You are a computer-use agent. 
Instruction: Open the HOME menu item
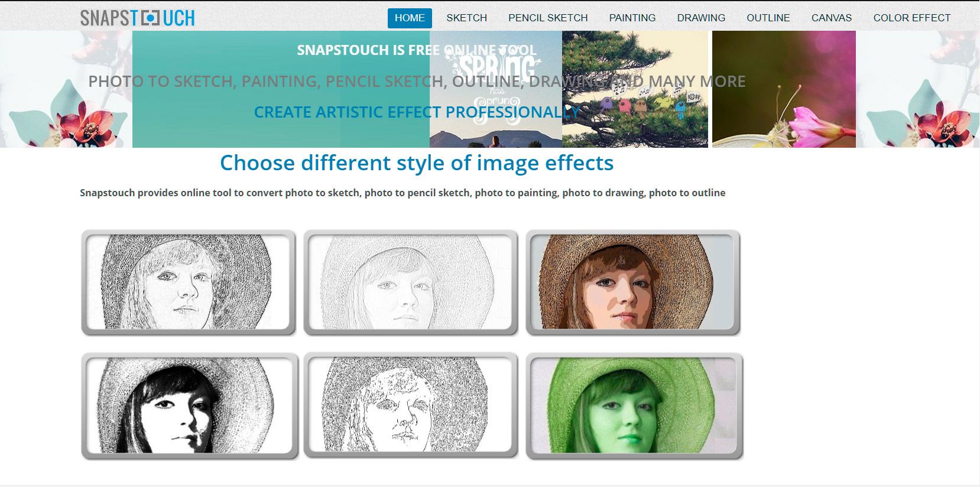410,18
